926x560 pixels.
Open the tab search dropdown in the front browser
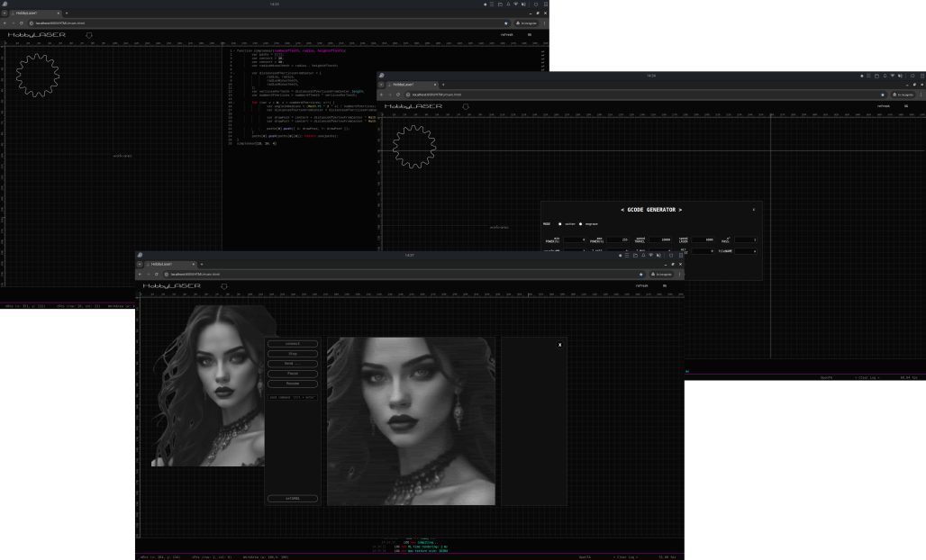(x=141, y=264)
